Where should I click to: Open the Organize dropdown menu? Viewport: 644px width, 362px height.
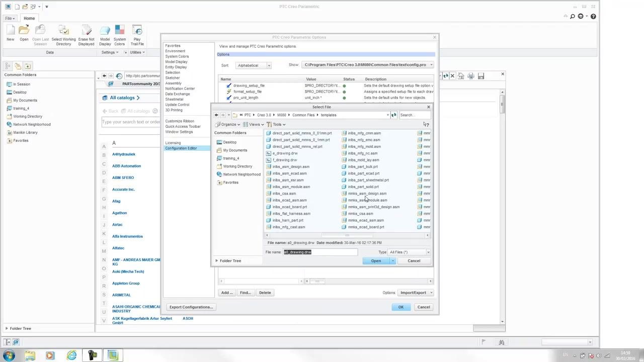click(x=228, y=124)
